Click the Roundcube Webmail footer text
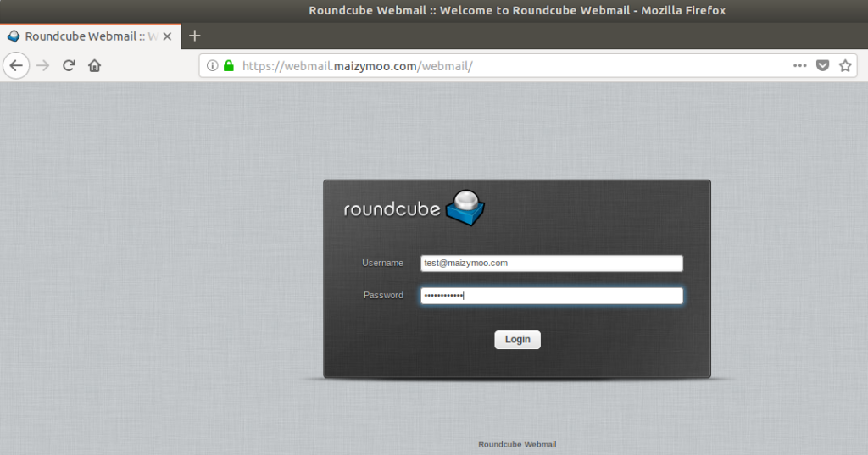 click(x=517, y=444)
